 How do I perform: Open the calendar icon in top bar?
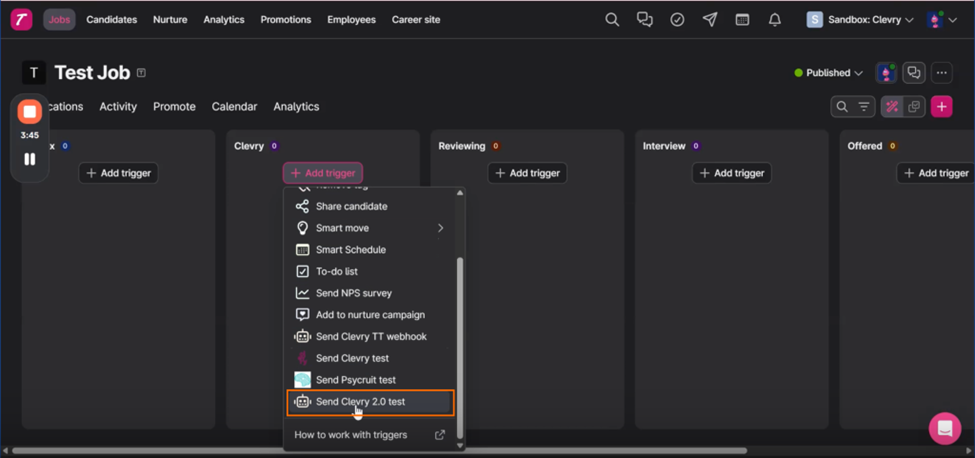click(742, 20)
